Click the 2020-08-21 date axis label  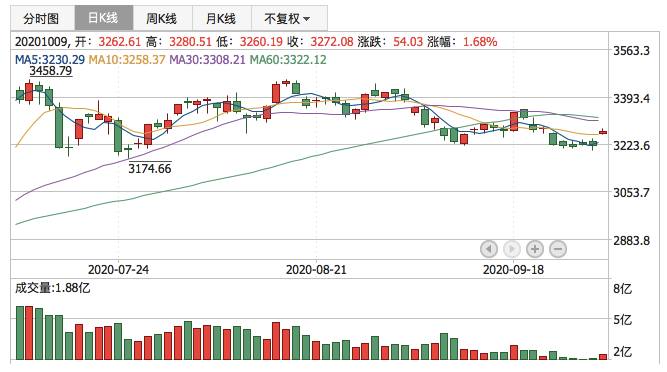coord(316,270)
